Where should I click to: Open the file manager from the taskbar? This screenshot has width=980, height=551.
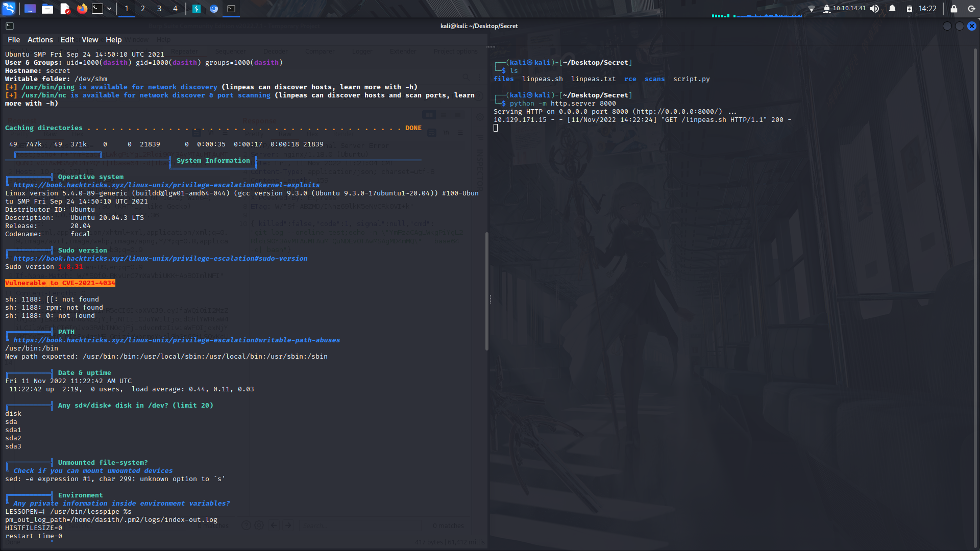(x=47, y=9)
